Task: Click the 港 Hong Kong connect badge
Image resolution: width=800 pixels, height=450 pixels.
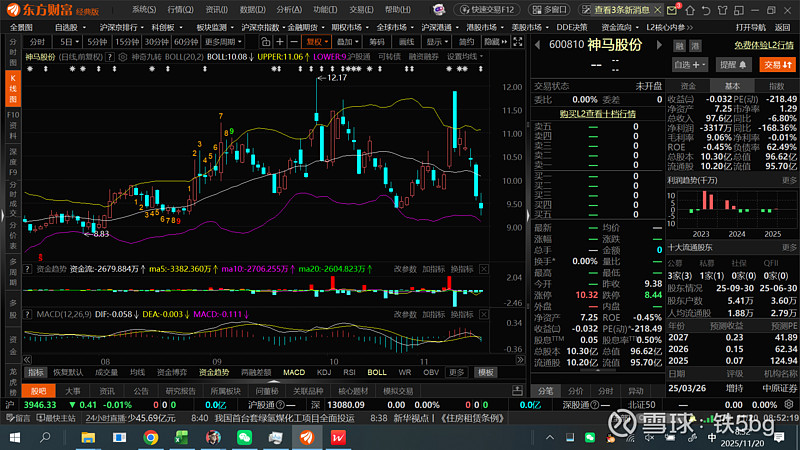Action: (x=695, y=46)
